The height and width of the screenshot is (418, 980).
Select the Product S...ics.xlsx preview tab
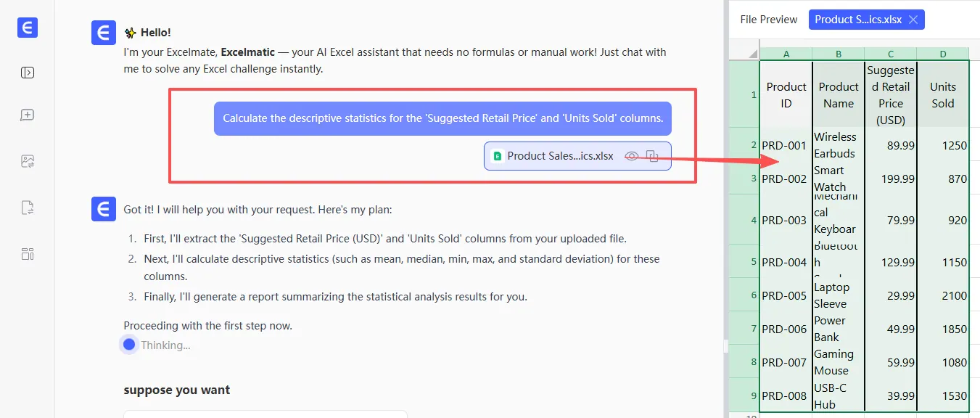[857, 20]
